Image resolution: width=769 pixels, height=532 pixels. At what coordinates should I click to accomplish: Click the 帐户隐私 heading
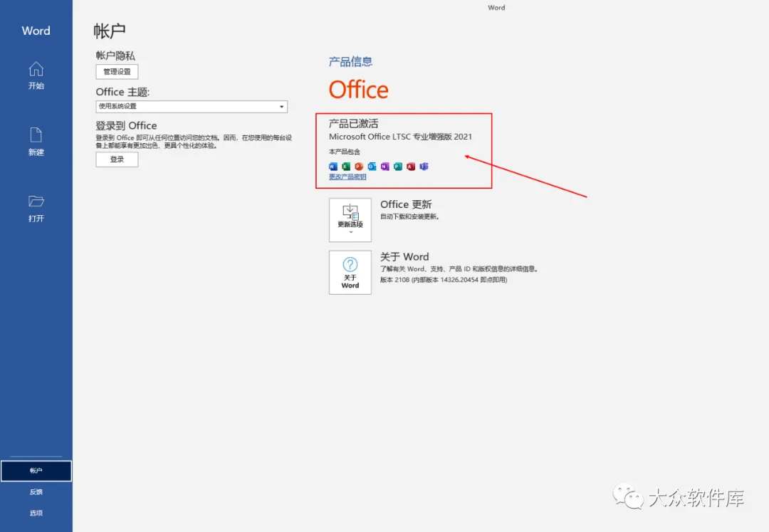pyautogui.click(x=115, y=56)
